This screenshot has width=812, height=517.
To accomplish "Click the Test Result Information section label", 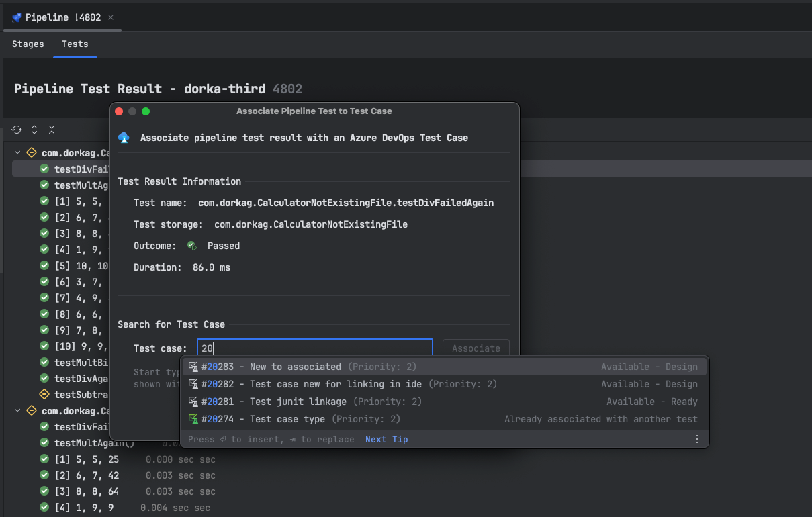I will pos(179,181).
